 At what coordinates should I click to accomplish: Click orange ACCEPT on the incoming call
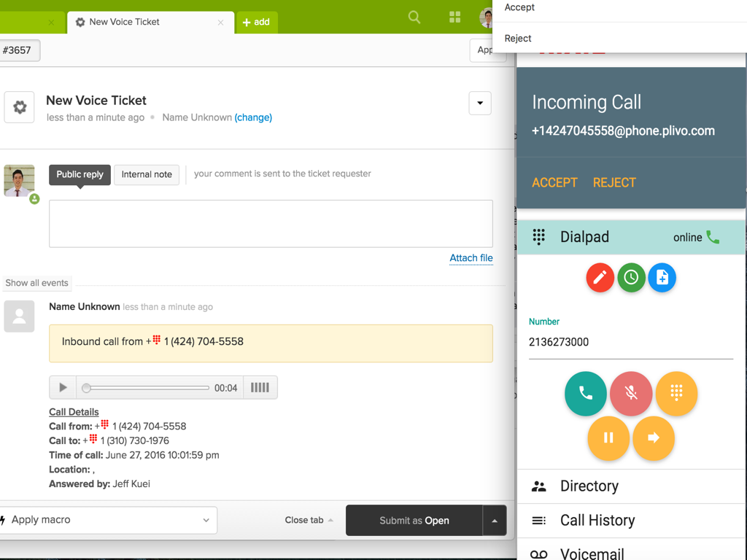point(554,183)
